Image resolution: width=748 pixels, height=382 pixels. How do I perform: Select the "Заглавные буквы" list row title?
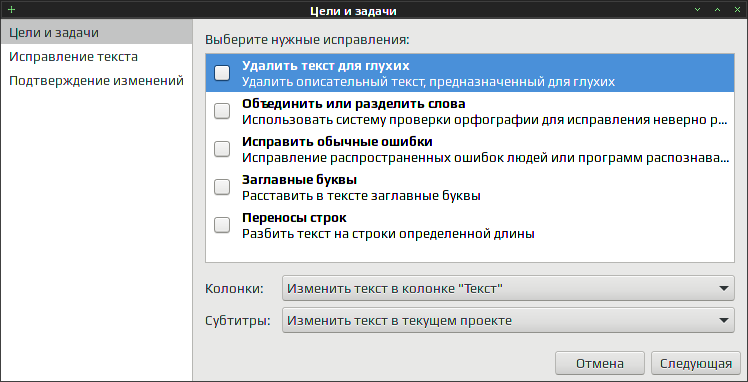pyautogui.click(x=300, y=180)
